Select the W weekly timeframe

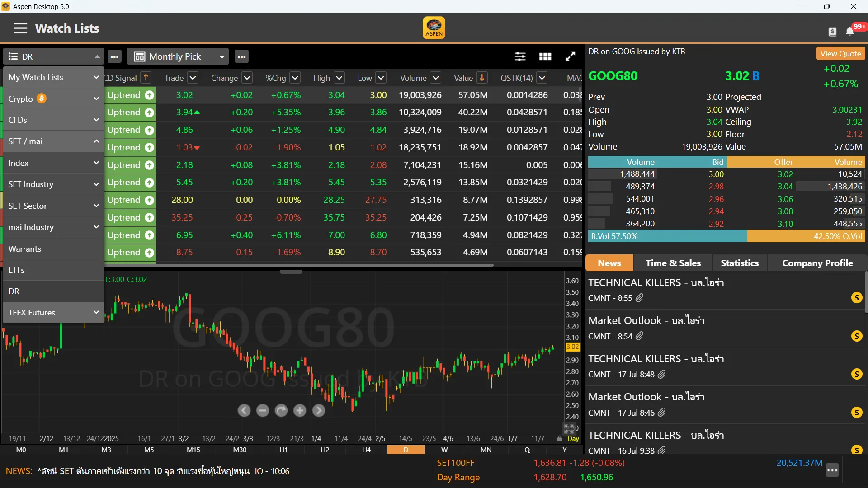coord(444,450)
